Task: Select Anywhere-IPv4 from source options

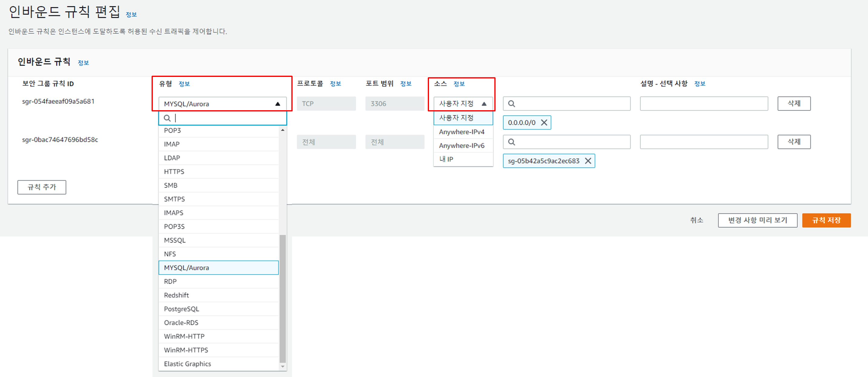Action: (461, 132)
